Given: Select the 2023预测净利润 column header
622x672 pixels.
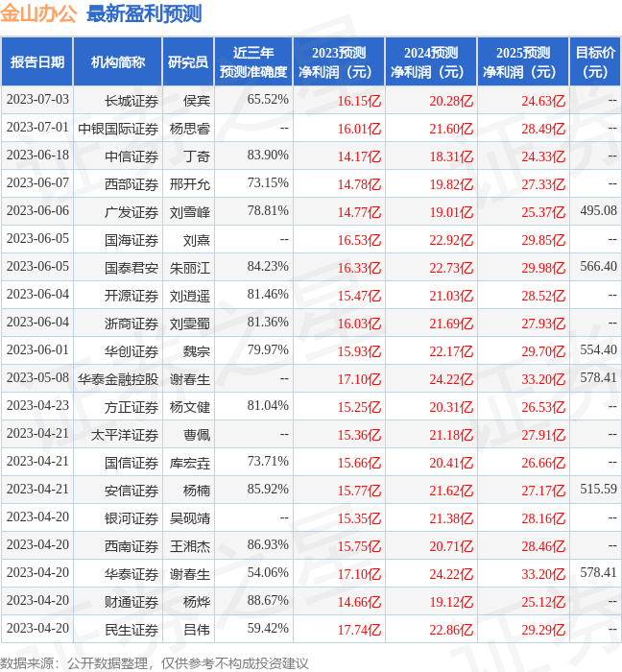Looking at the screenshot, I should 339,61.
